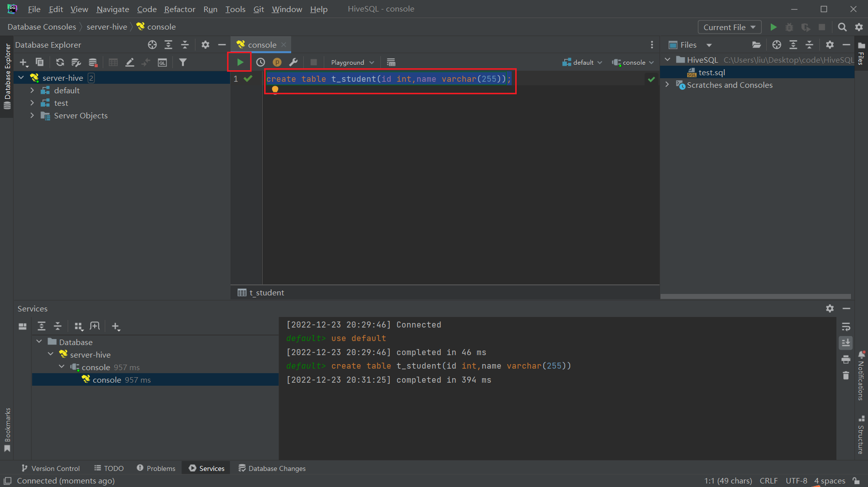This screenshot has height=487, width=868.
Task: Open Current File run configuration dropdown
Action: 729,27
